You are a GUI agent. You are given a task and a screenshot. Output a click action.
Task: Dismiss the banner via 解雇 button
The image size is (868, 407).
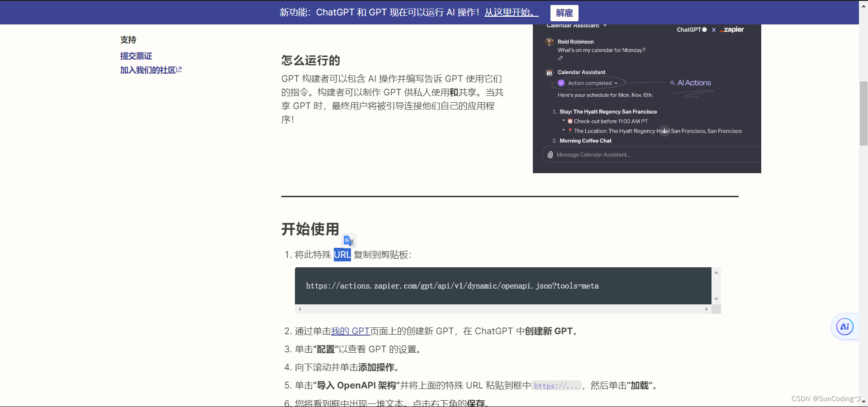pos(564,13)
